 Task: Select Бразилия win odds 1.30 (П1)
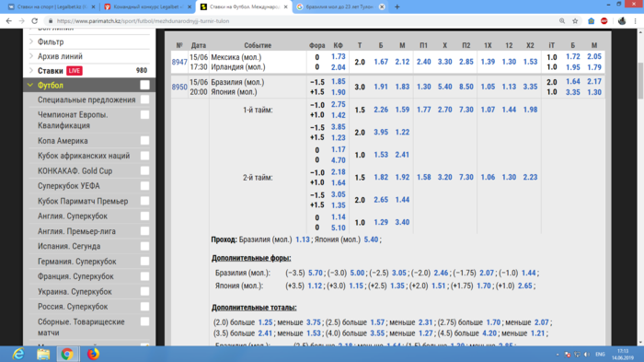[423, 87]
